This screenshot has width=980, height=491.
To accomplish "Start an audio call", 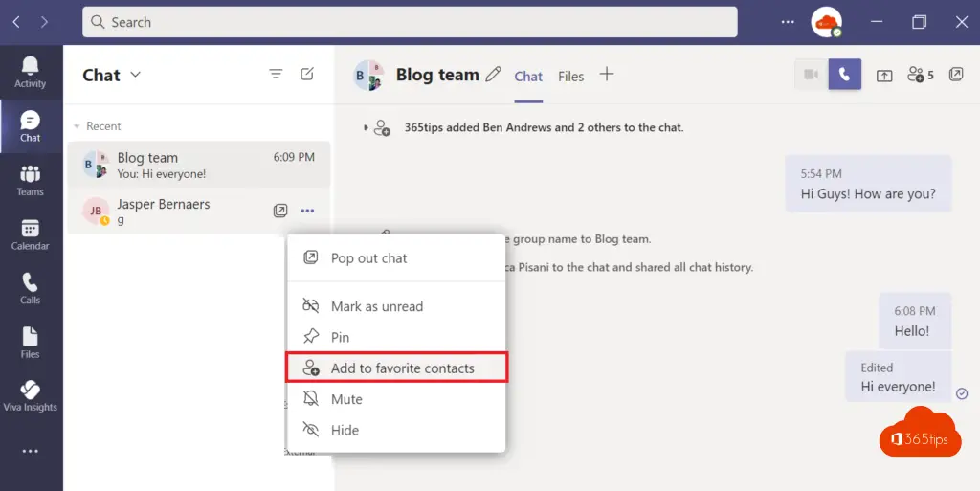I will pos(845,75).
